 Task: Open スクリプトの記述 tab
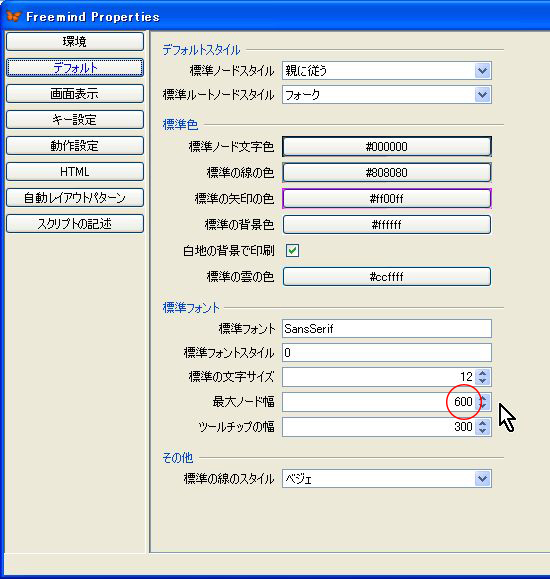[75, 223]
